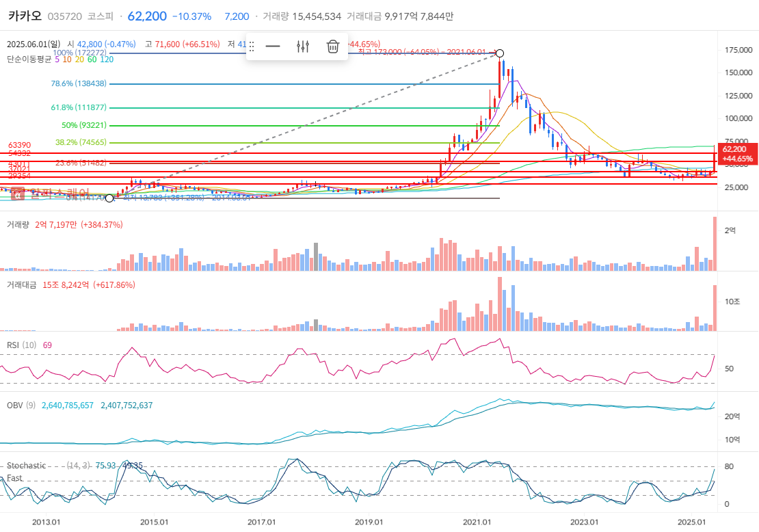This screenshot has height=532, width=759.
Task: Click the price change value 7,200
Action: click(237, 16)
